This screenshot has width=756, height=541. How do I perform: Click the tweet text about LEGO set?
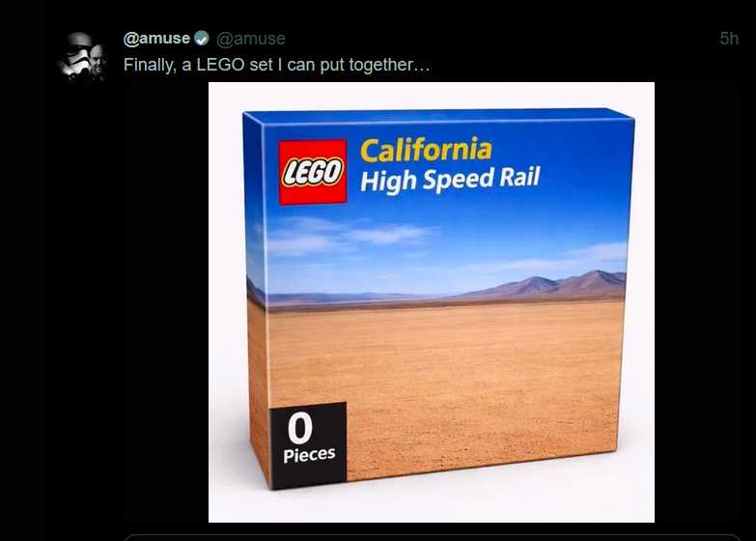pos(276,65)
